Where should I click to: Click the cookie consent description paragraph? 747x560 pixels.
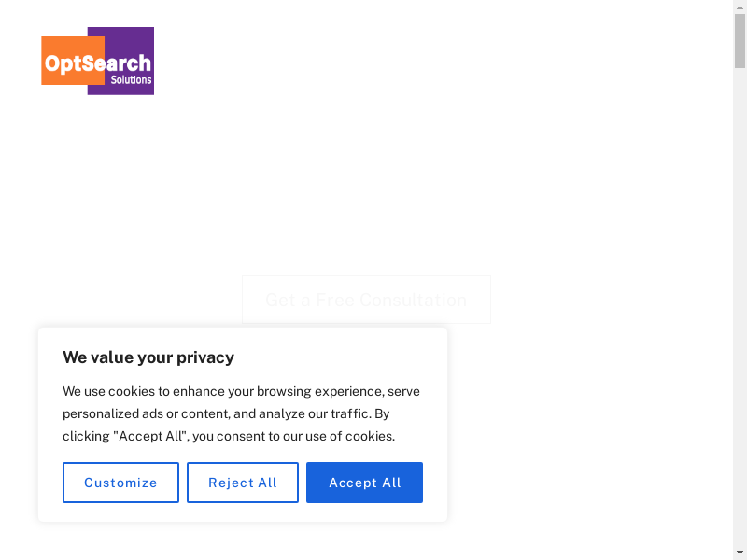coord(241,413)
